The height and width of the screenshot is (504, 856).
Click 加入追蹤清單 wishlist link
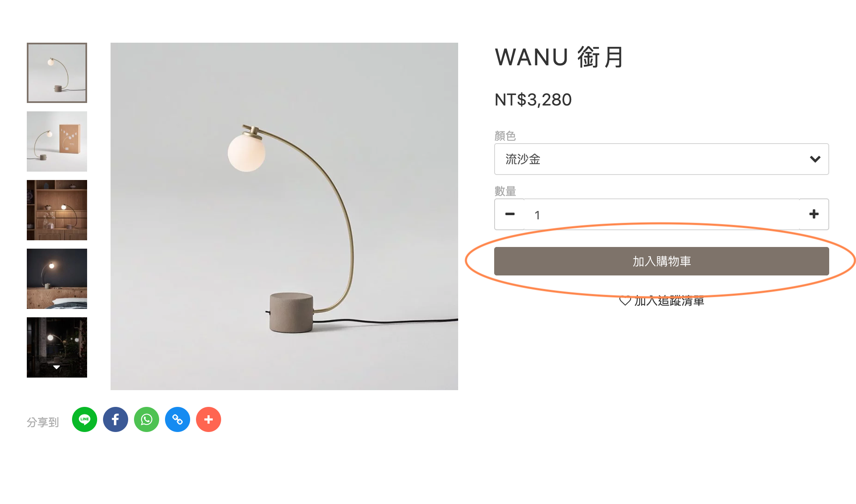[669, 301]
